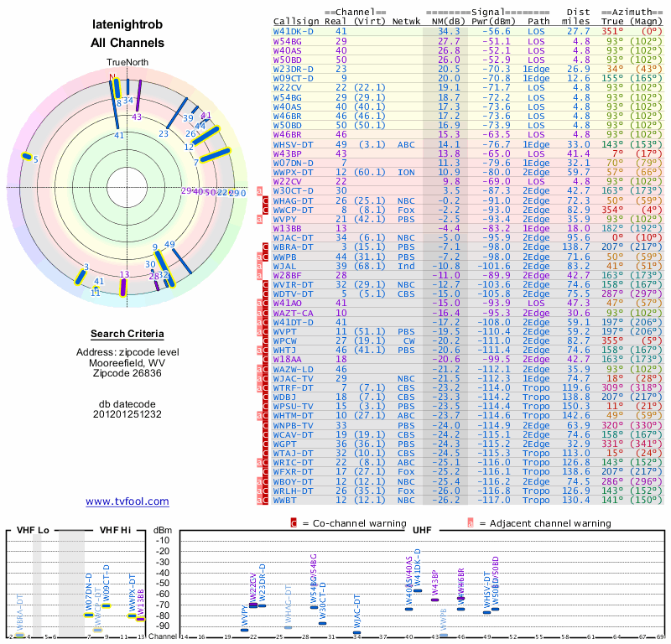671x644 pixels.
Task: Click the Netwk column header
Action: coord(406,22)
